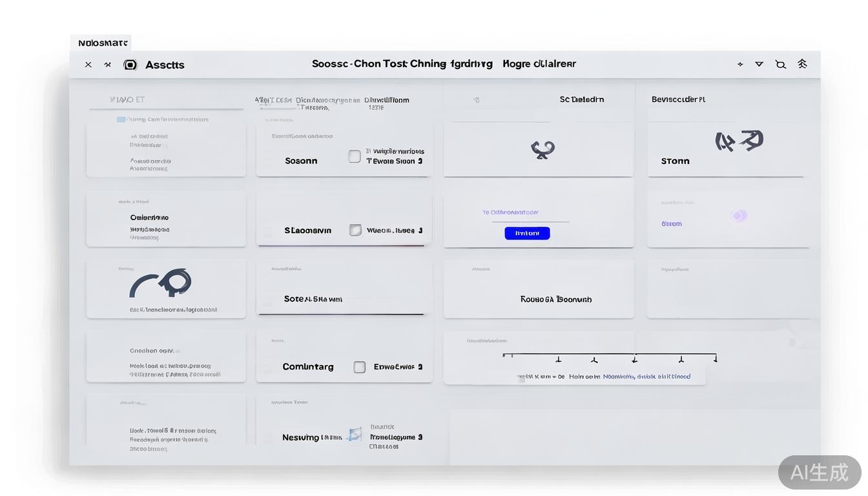Click the purple glowing dot icon
The height and width of the screenshot is (496, 868).
point(739,216)
